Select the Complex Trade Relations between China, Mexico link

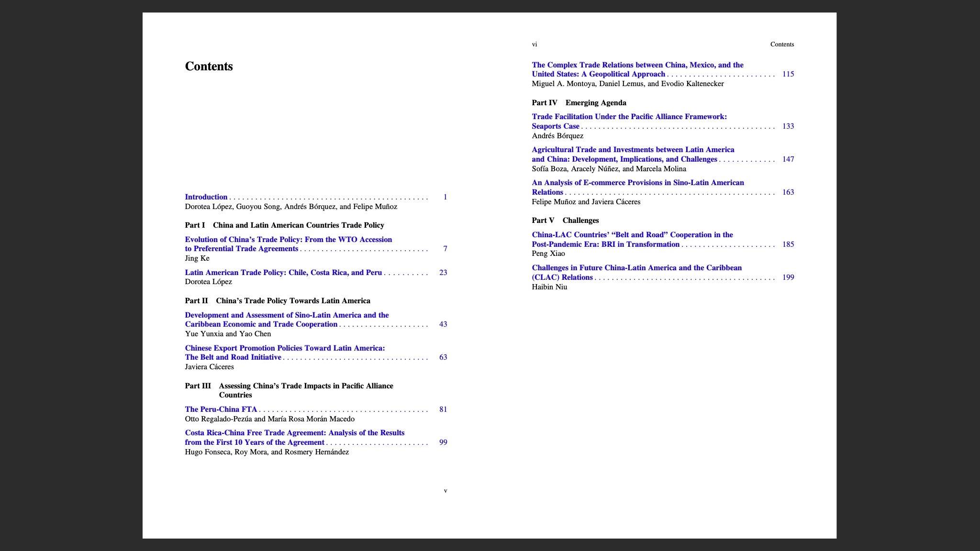pos(636,69)
